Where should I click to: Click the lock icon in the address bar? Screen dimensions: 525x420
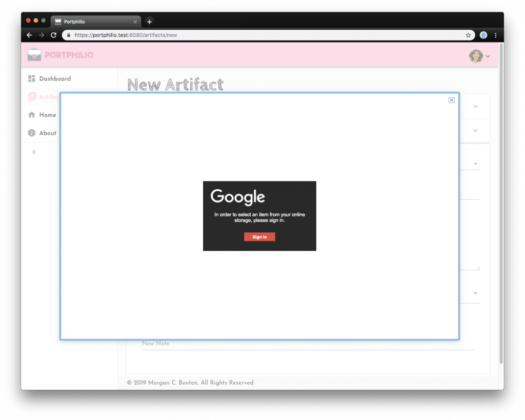point(69,35)
